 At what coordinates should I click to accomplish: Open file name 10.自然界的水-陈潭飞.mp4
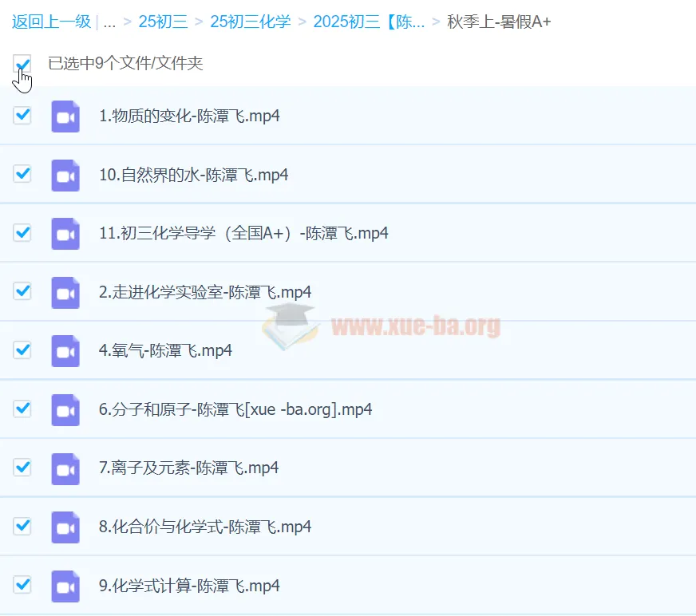tap(193, 176)
